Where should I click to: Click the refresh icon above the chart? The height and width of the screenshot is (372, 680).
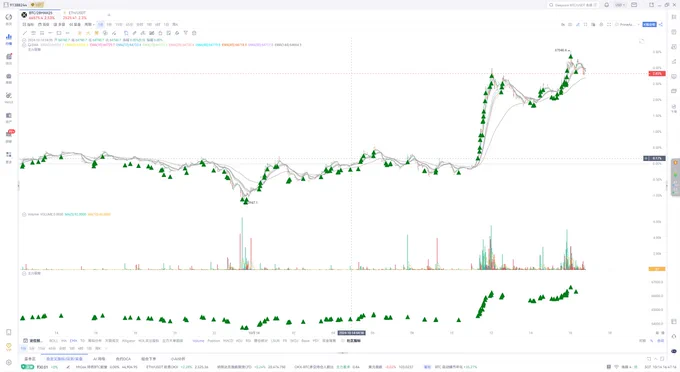(641, 41)
